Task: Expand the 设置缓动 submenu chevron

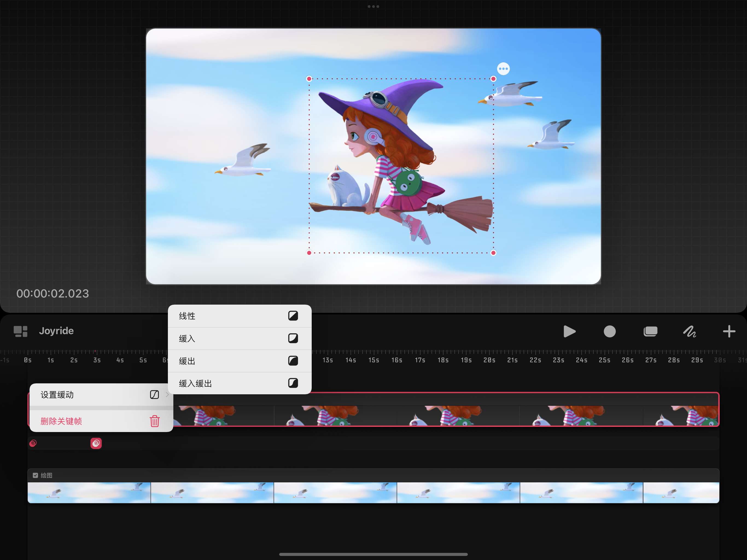Action: coord(167,395)
